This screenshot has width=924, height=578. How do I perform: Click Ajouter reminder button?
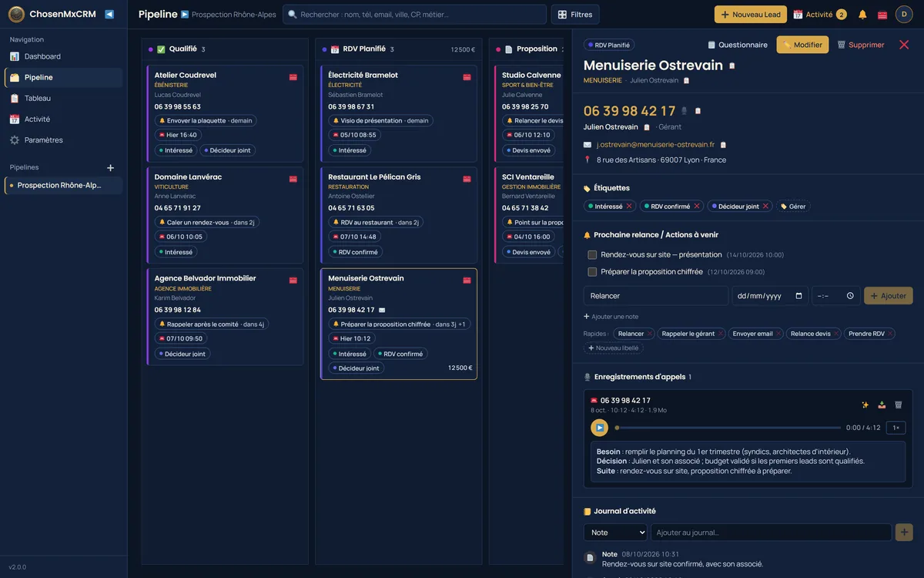tap(889, 296)
